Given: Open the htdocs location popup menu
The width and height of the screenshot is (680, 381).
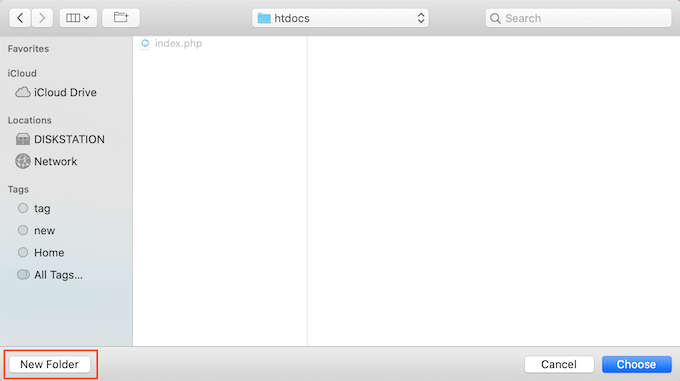Looking at the screenshot, I should pyautogui.click(x=340, y=18).
